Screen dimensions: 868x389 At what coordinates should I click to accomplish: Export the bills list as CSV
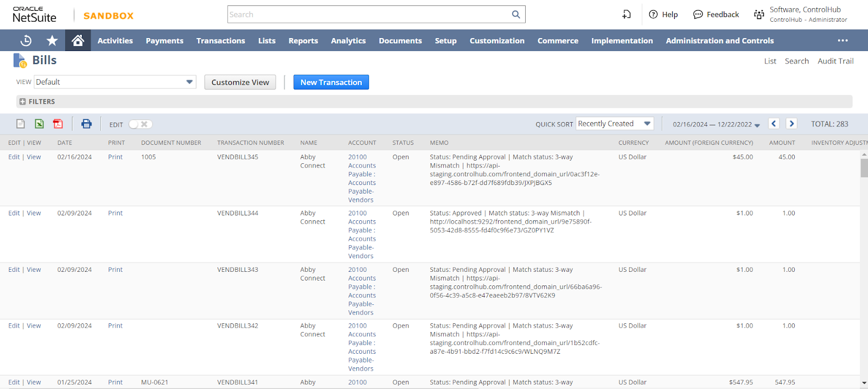(21, 124)
